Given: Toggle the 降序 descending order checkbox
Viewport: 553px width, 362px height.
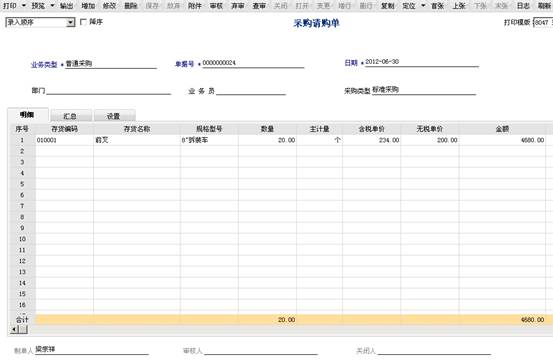Looking at the screenshot, I should [83, 22].
